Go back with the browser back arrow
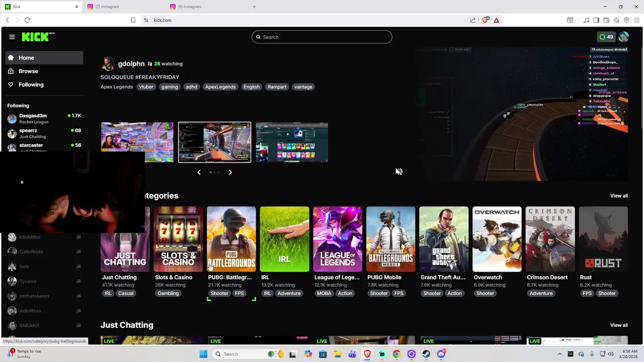This screenshot has height=362, width=644. point(7,20)
